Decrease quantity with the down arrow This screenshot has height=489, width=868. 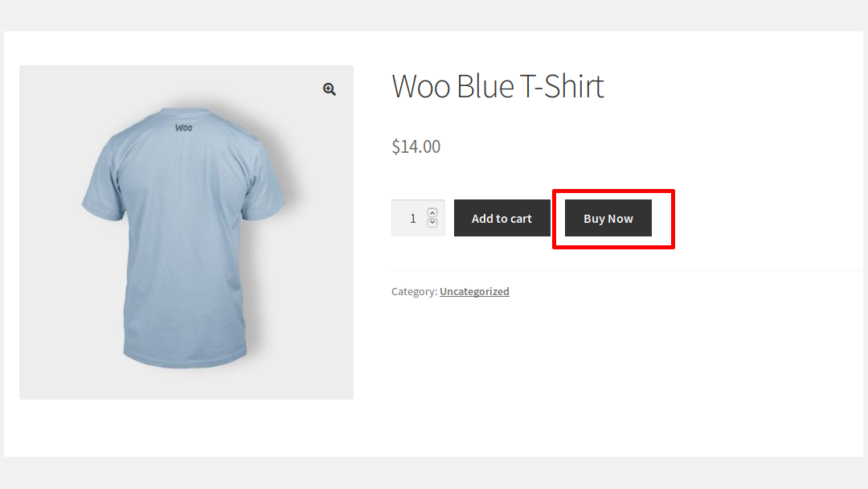click(432, 223)
